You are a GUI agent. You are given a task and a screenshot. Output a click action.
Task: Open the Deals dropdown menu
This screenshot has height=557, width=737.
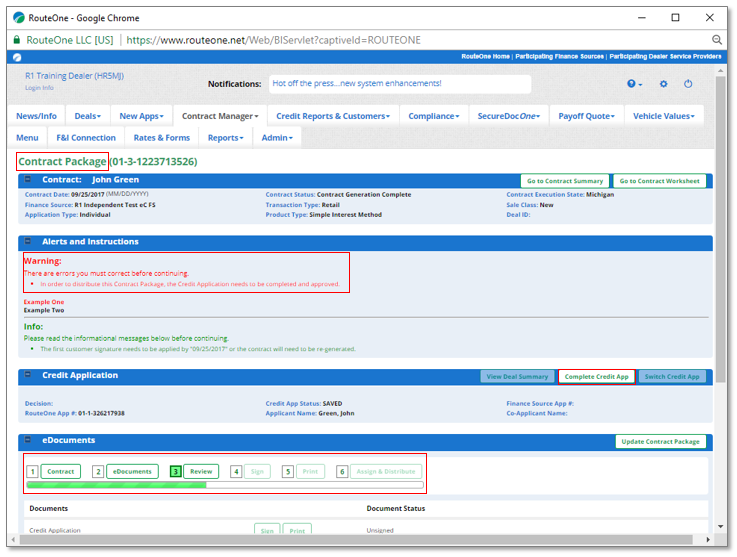click(x=87, y=116)
